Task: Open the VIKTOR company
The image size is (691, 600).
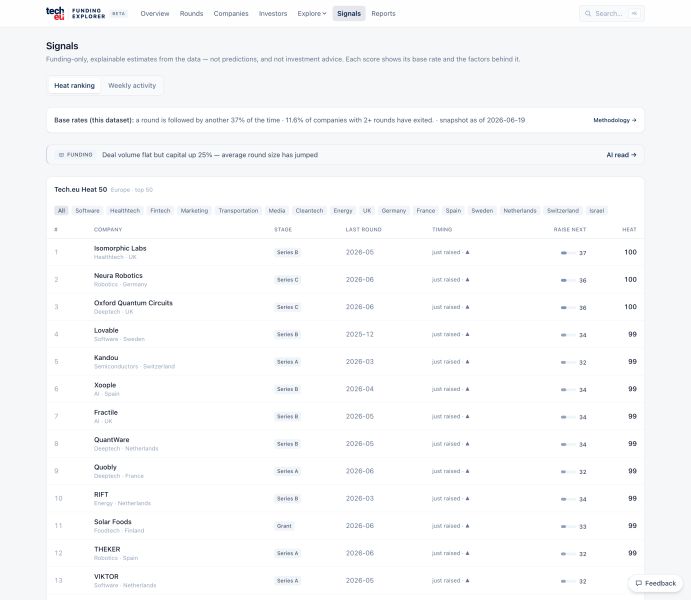Action: (x=106, y=577)
